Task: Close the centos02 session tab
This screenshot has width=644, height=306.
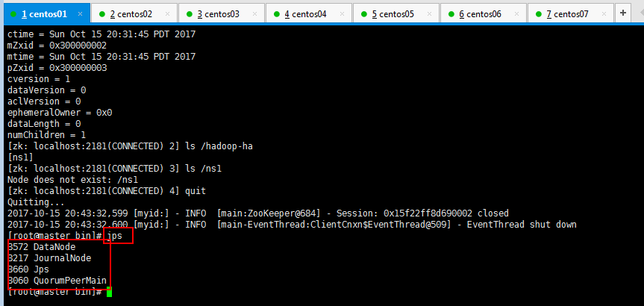Action: pos(166,14)
